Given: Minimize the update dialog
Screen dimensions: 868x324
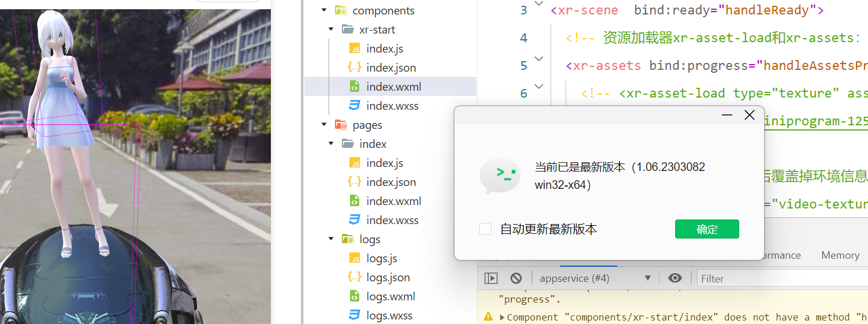Looking at the screenshot, I should point(728,115).
